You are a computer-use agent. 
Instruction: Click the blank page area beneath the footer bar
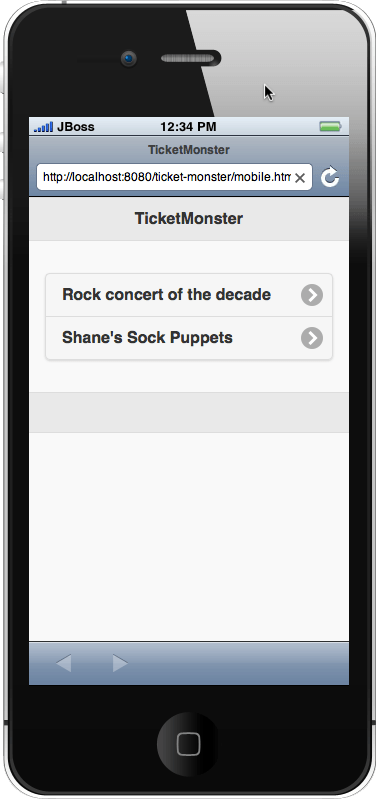(x=189, y=537)
